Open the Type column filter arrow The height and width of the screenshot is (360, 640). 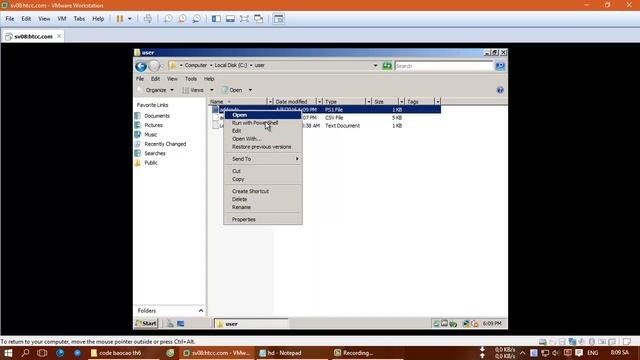tap(369, 101)
